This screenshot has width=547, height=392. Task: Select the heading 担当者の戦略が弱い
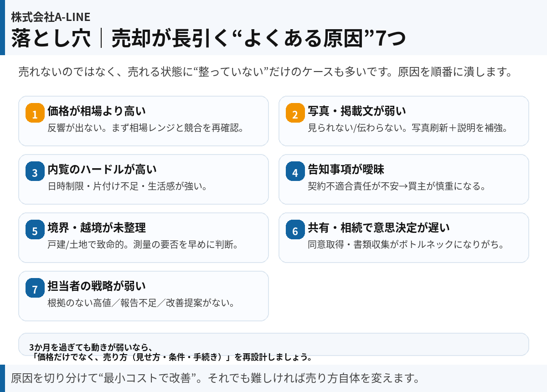96,286
